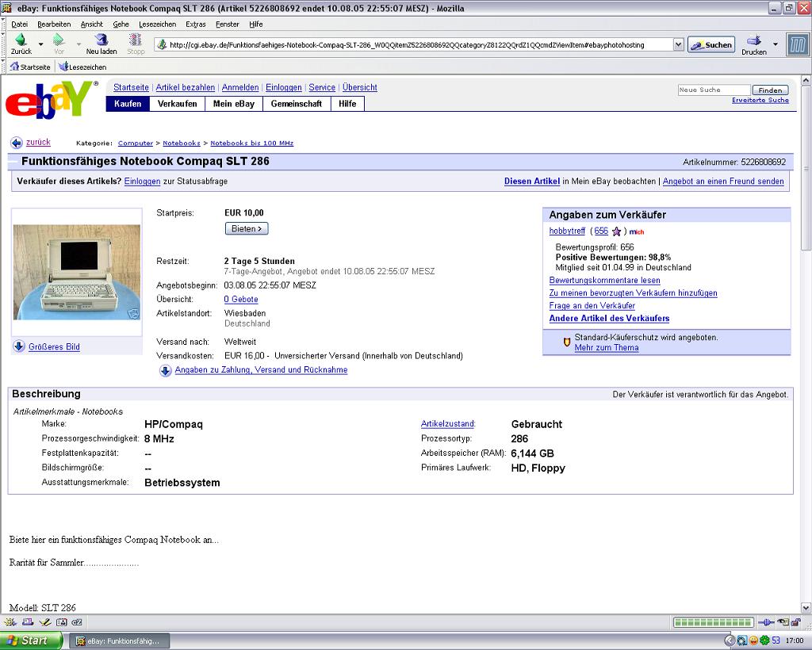Click the blue zurück arrow icon
The width and height of the screenshot is (812, 650).
pos(17,143)
